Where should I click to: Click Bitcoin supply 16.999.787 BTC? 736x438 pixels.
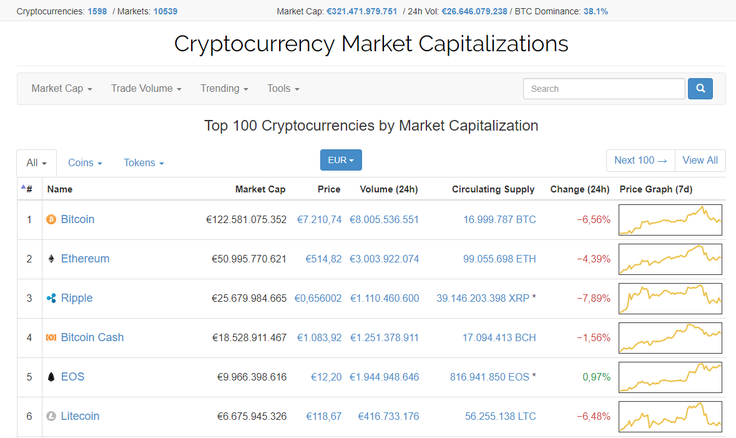[499, 219]
